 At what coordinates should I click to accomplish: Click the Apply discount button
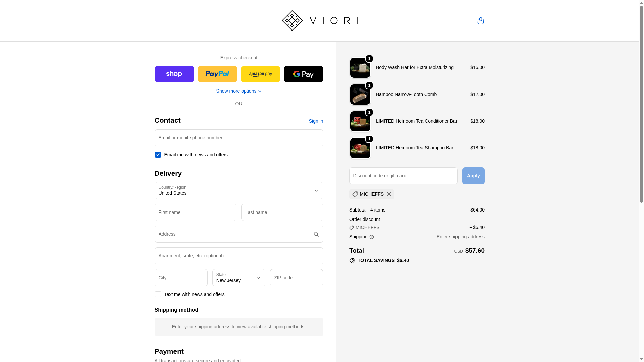pyautogui.click(x=473, y=176)
